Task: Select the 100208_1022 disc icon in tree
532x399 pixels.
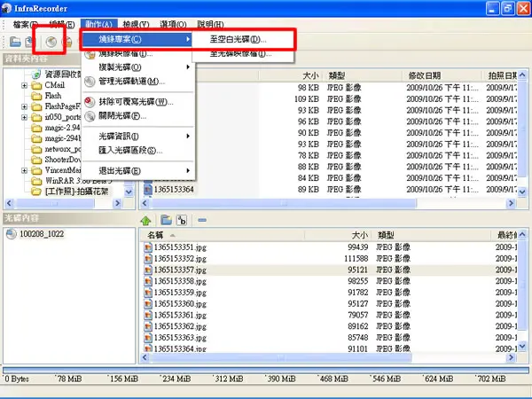Action: point(12,234)
